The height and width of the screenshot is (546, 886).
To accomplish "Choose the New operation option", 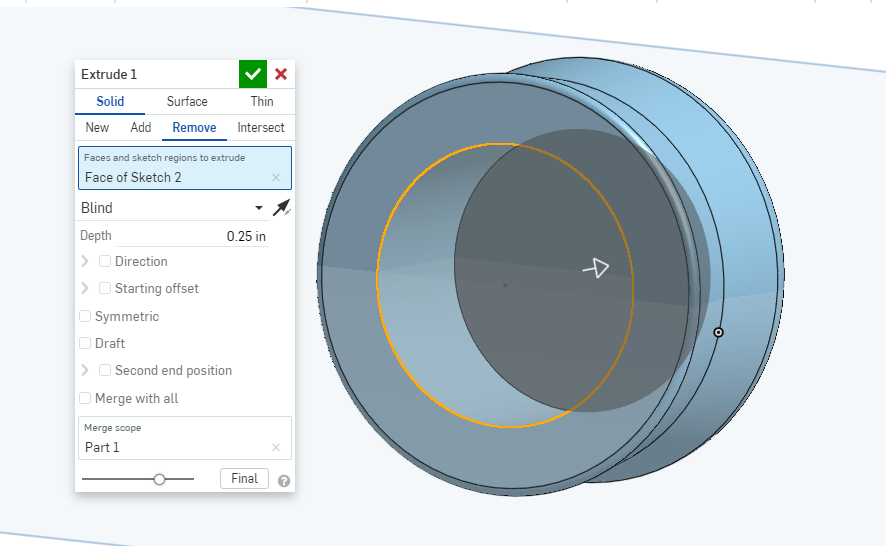I will click(x=97, y=127).
